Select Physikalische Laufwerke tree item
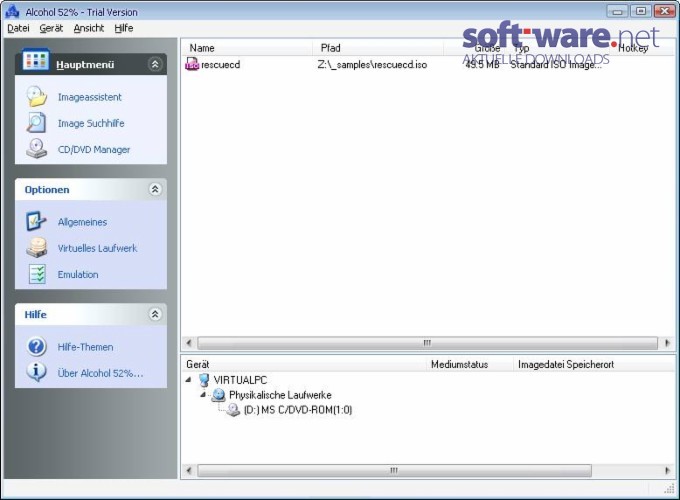This screenshot has width=680, height=500. pos(280,395)
